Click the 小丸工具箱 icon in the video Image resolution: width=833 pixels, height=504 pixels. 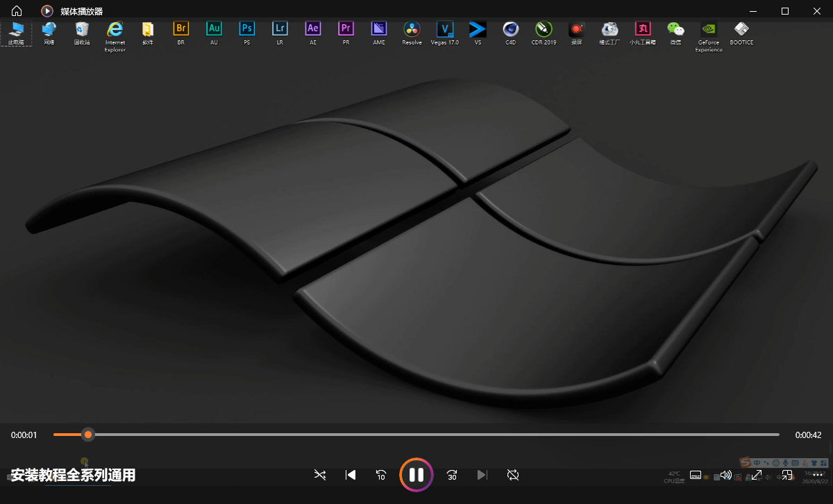(x=643, y=33)
